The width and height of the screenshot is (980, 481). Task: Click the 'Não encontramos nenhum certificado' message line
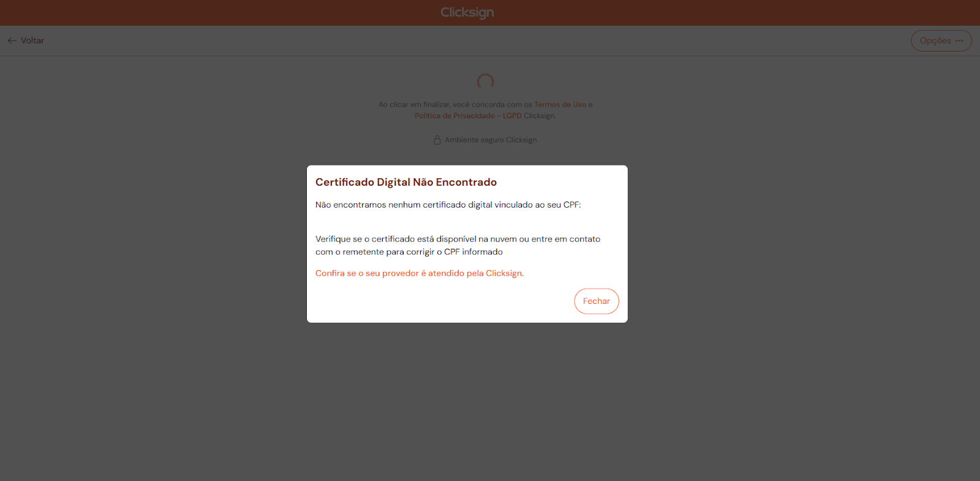tap(429, 205)
